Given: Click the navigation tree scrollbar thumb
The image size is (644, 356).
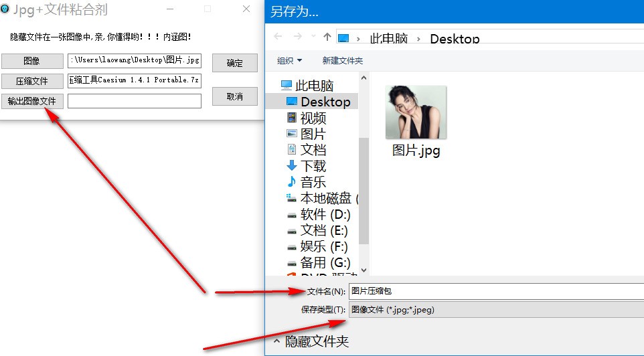Looking at the screenshot, I should pyautogui.click(x=364, y=191).
